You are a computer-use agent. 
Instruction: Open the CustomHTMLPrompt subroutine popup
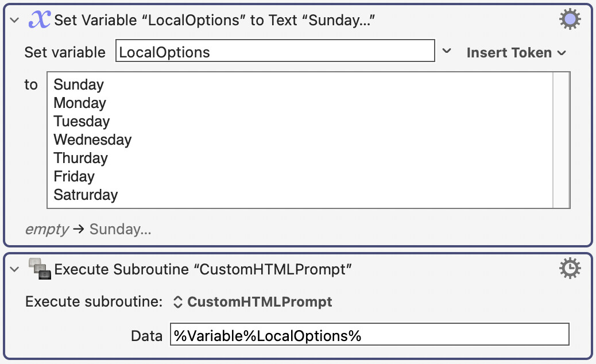pyautogui.click(x=253, y=301)
